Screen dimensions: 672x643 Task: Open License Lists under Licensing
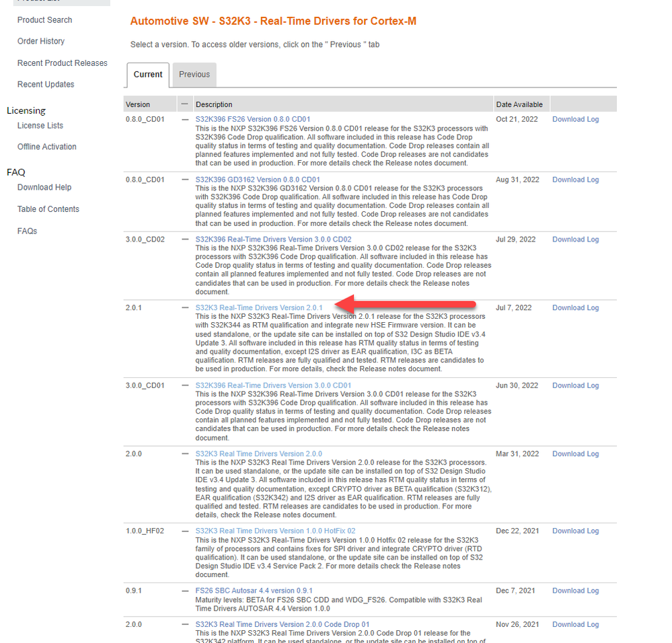pos(40,126)
